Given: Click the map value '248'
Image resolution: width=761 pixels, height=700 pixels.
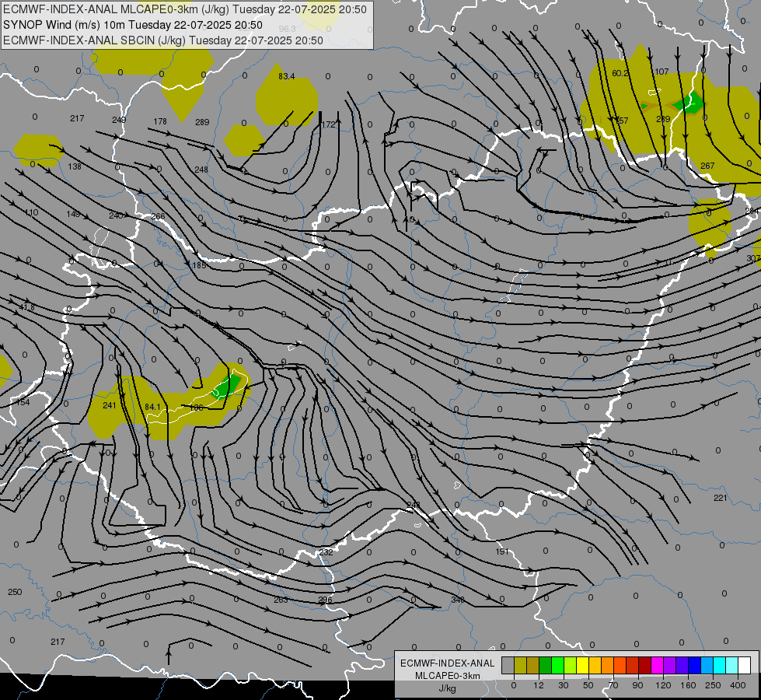Looking at the screenshot, I should click(201, 170).
